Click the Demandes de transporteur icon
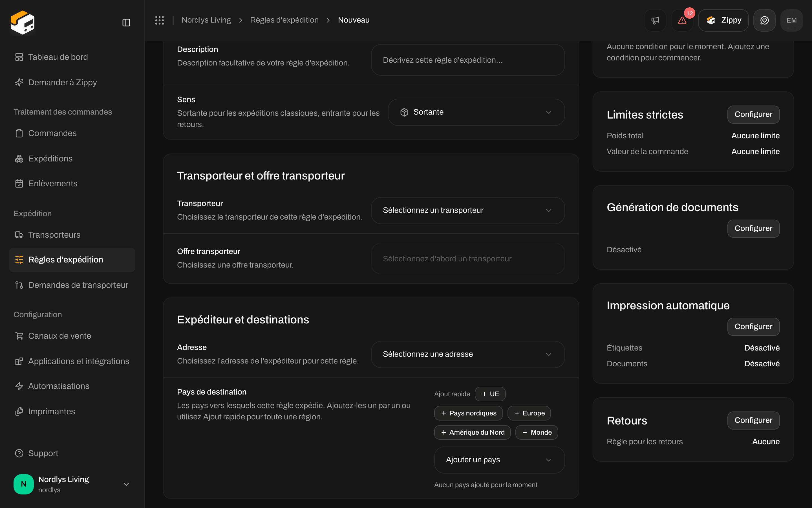Image resolution: width=812 pixels, height=508 pixels. pos(19,285)
